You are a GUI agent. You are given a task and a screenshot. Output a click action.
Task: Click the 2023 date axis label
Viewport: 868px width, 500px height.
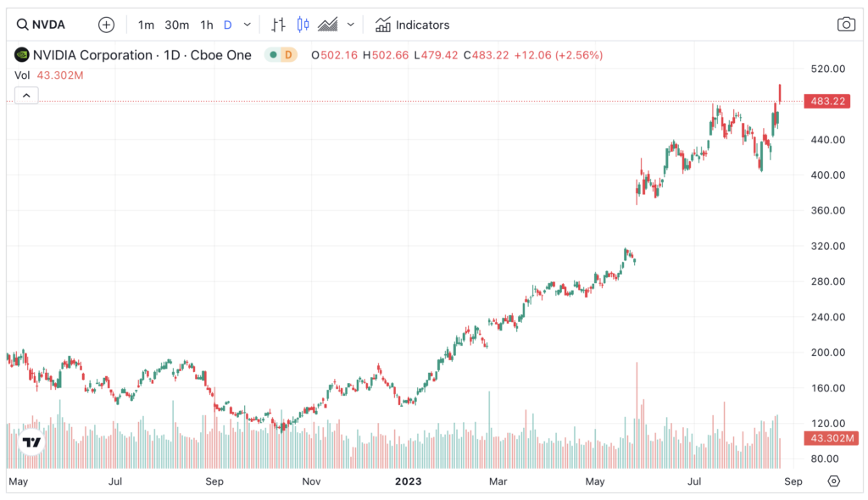click(408, 481)
